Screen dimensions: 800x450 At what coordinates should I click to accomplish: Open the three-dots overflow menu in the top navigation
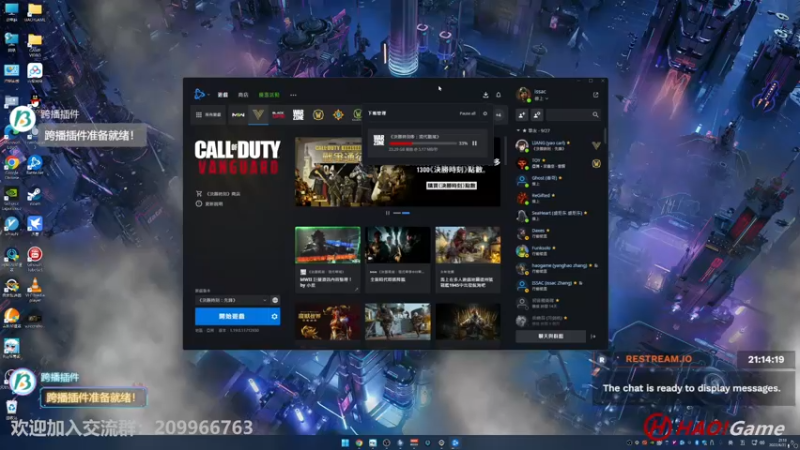pos(293,95)
